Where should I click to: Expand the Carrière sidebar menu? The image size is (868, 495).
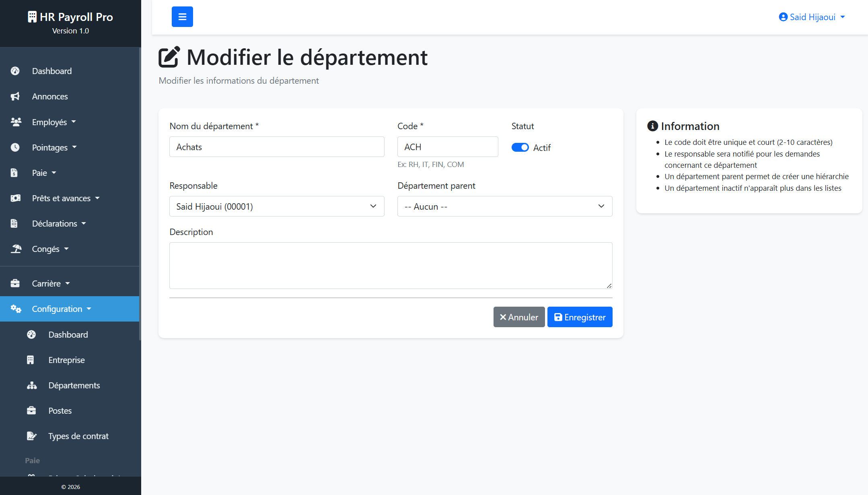pos(70,283)
